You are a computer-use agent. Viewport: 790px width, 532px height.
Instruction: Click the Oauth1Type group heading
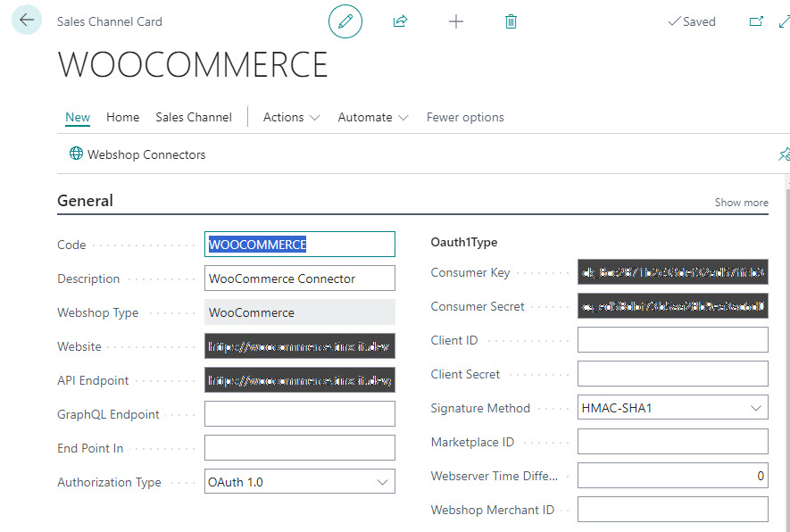(x=463, y=242)
